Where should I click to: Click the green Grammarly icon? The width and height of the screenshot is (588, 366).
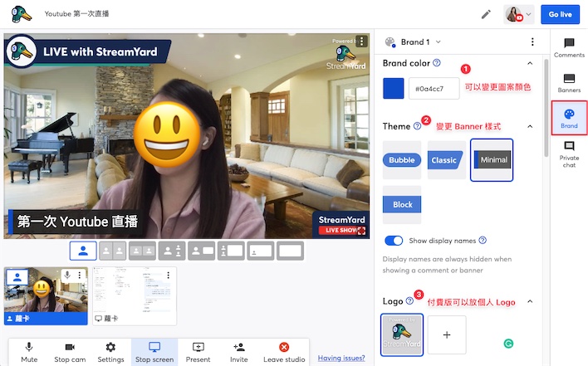[x=508, y=343]
